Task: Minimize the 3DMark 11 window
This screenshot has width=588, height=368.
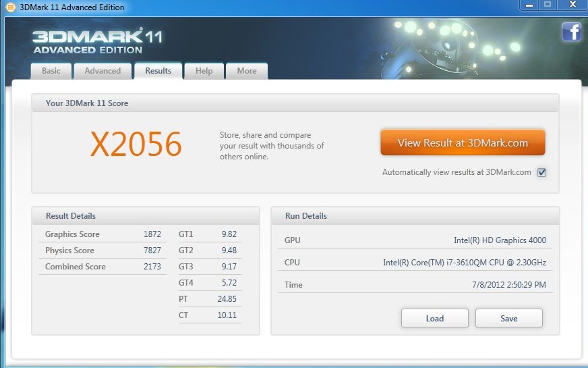Action: [x=529, y=5]
